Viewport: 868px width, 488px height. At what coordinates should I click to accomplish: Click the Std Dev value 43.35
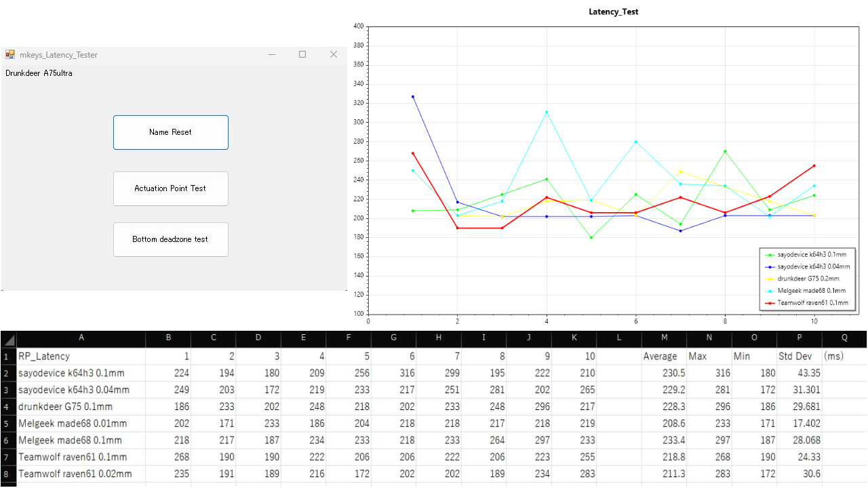(800, 373)
